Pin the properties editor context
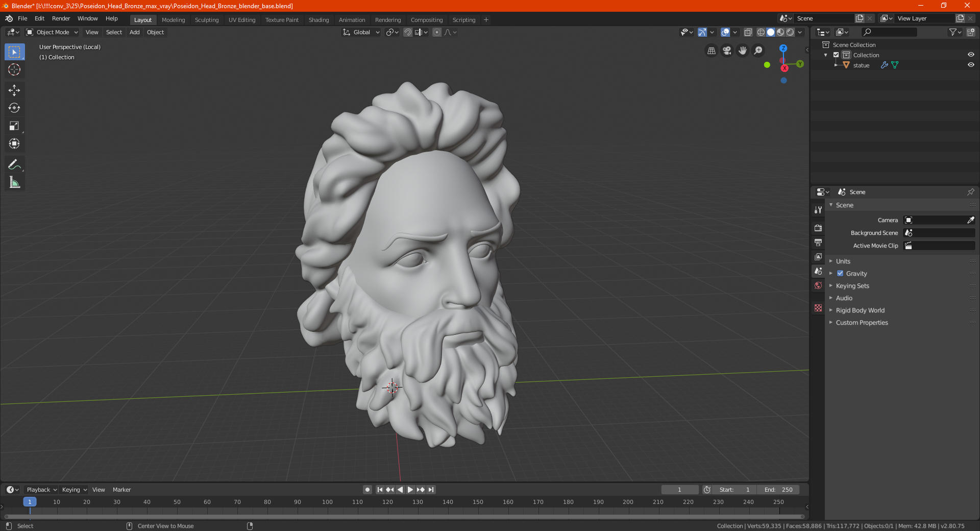Screen dimensions: 980x531 point(970,192)
